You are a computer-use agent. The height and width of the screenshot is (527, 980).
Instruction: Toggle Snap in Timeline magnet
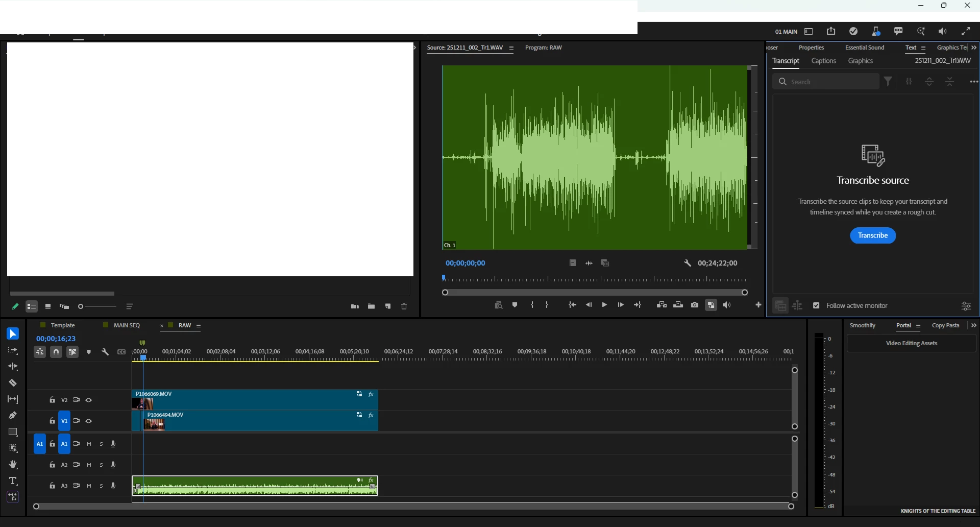click(56, 352)
